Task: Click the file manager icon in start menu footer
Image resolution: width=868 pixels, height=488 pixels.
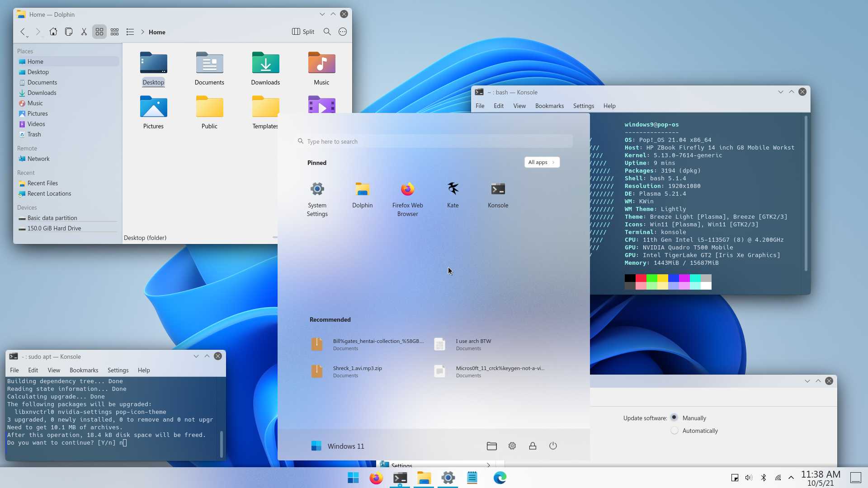Action: click(x=491, y=446)
